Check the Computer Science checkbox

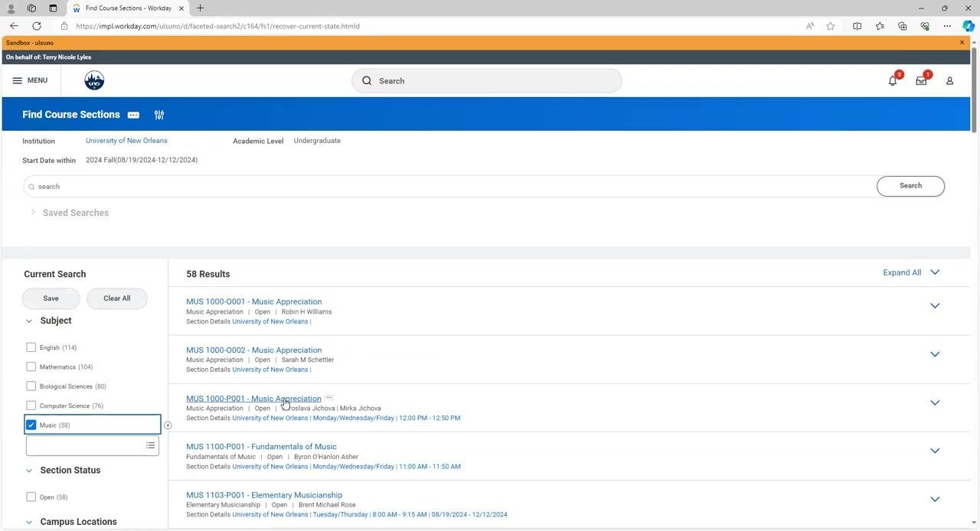31,406
